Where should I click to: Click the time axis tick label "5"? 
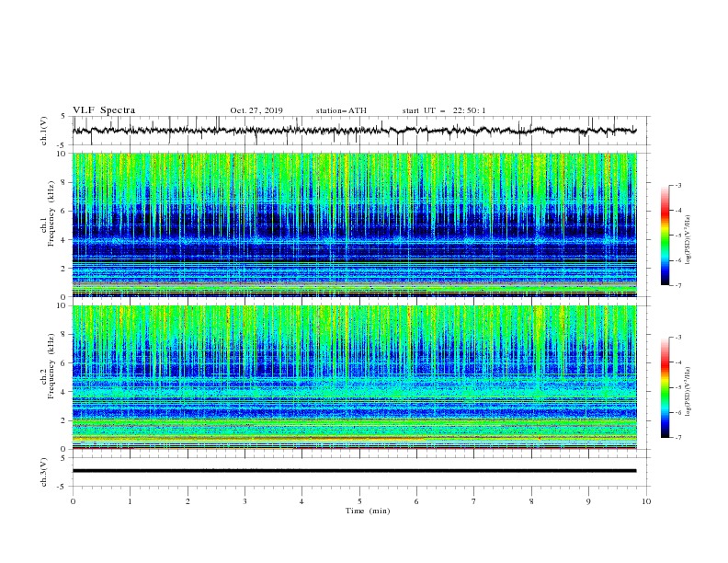[359, 501]
